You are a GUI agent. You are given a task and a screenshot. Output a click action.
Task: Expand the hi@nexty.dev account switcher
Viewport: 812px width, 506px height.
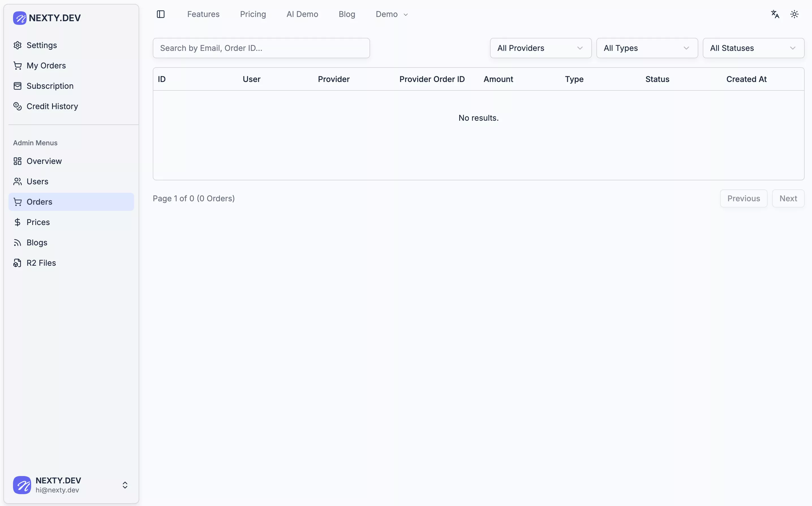(x=124, y=485)
